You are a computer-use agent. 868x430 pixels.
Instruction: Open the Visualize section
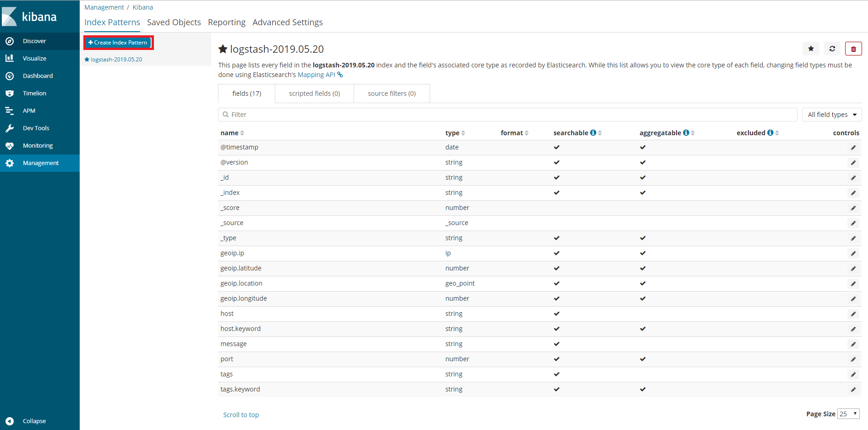(39, 59)
